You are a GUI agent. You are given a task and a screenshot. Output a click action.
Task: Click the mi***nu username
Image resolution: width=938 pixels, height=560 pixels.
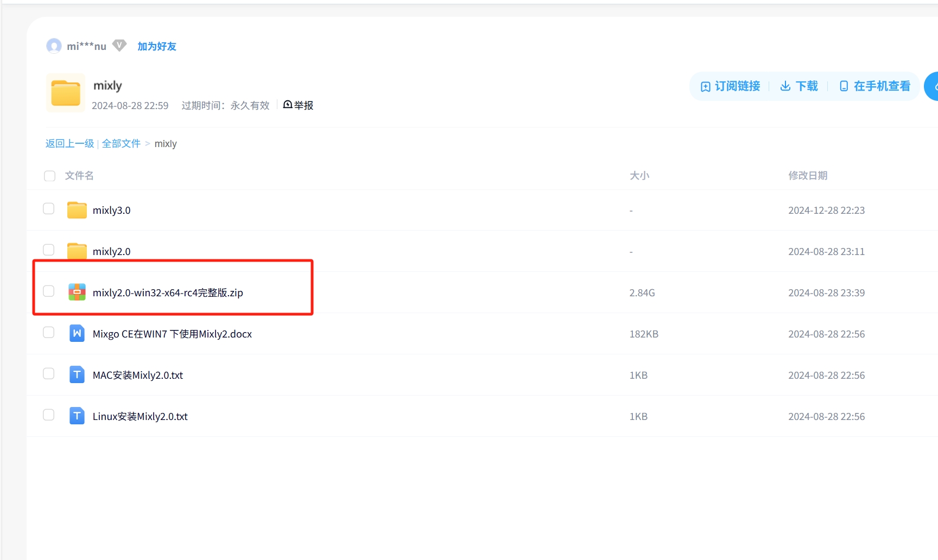pos(86,47)
